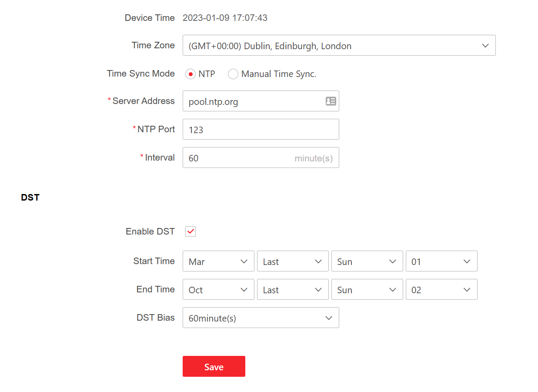Click the DST section heading
The image size is (538, 392).
(30, 198)
